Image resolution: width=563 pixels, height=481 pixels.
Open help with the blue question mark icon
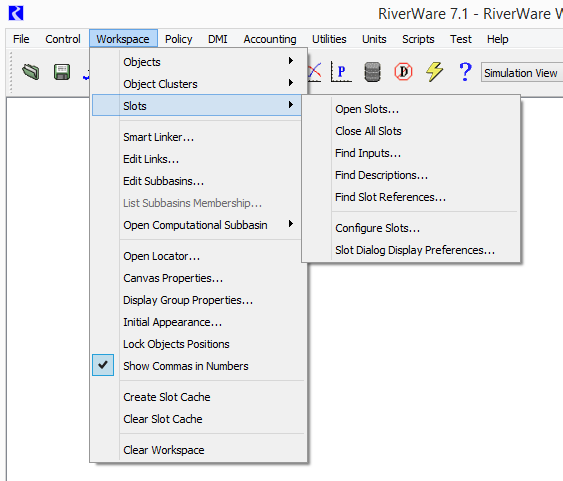tap(465, 72)
